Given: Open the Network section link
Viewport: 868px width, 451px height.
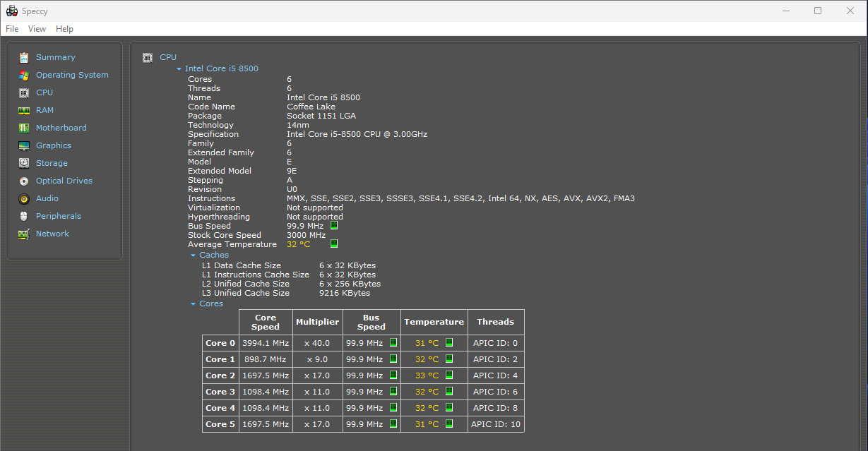Looking at the screenshot, I should (x=52, y=234).
